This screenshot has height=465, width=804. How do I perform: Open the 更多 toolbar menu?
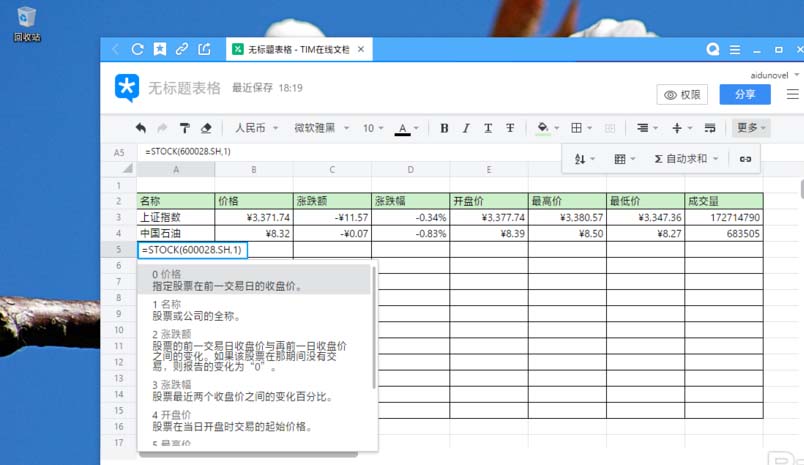751,128
